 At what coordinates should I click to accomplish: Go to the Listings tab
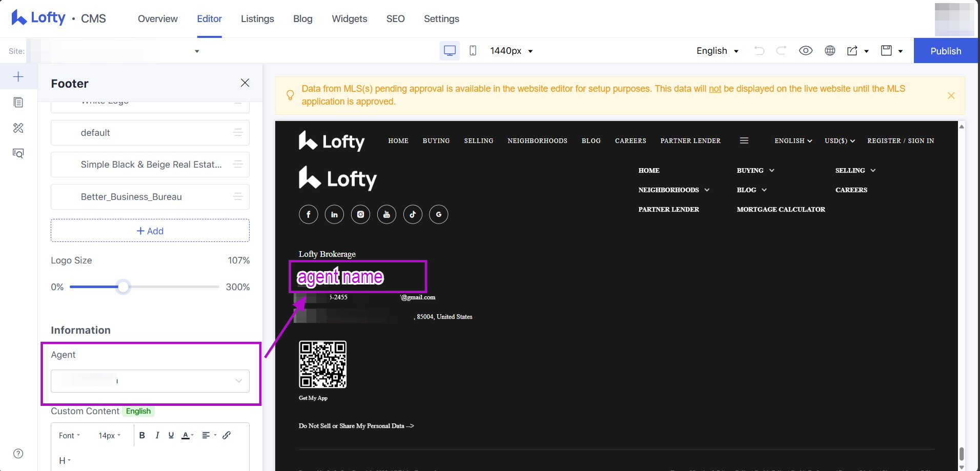pyautogui.click(x=257, y=19)
